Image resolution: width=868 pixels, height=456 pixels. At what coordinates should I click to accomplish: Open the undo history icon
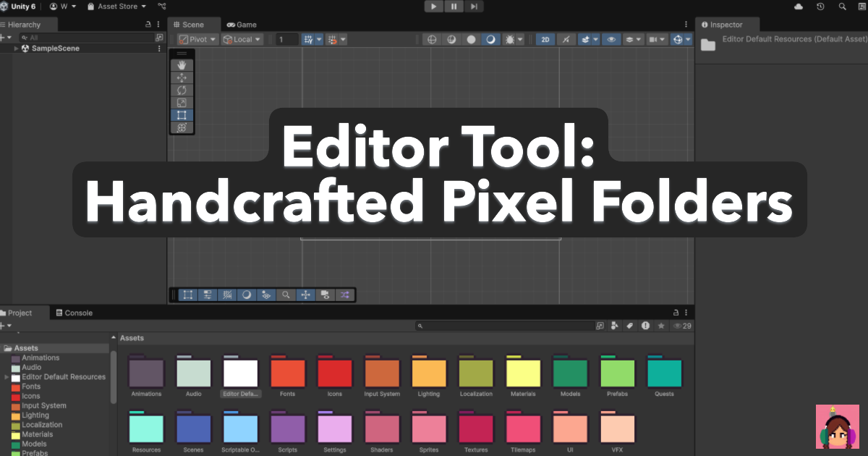820,7
